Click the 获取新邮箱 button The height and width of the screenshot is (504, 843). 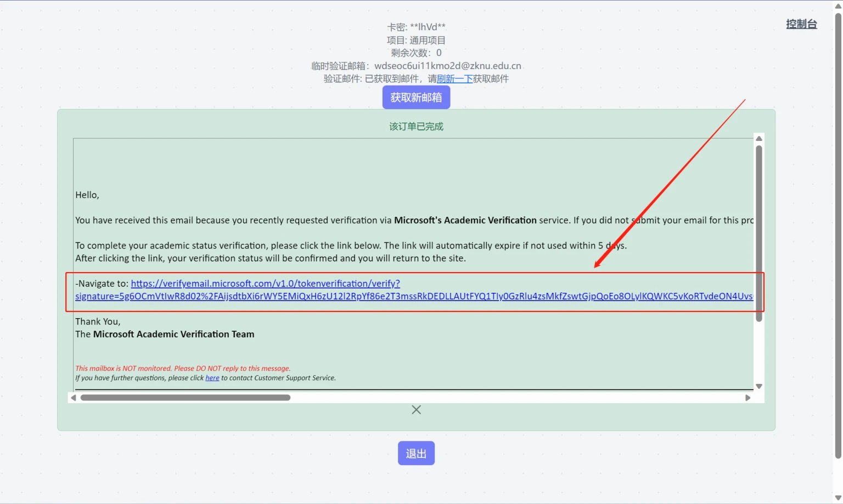tap(416, 98)
